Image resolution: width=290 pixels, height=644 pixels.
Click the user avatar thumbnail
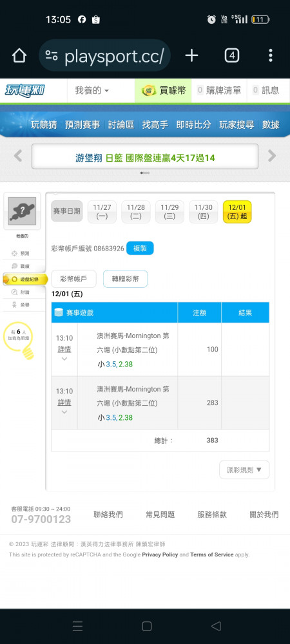click(22, 211)
